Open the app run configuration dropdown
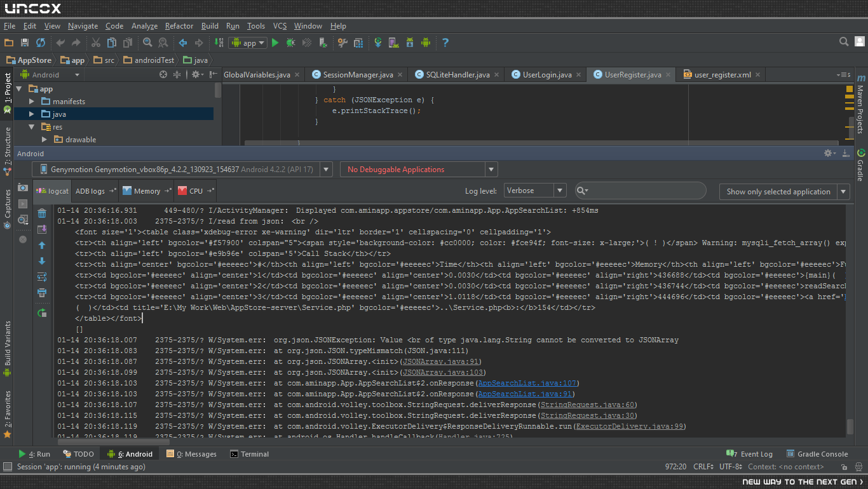Image resolution: width=868 pixels, height=489 pixels. 248,43
